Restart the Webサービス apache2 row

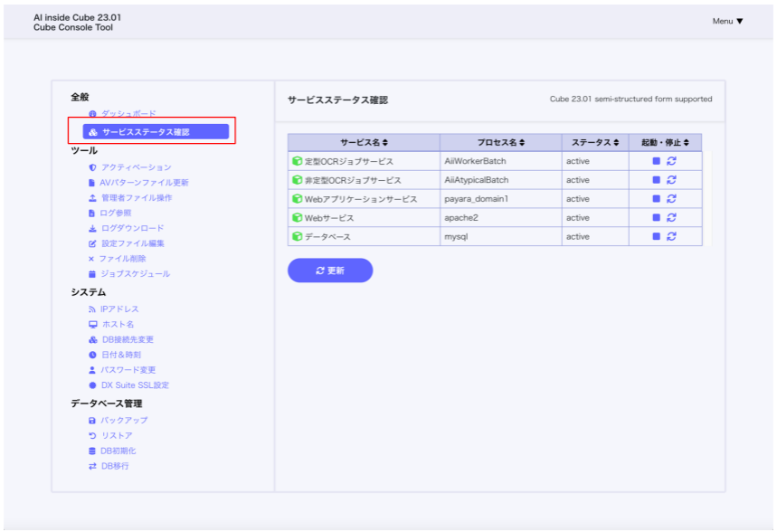pyautogui.click(x=671, y=218)
